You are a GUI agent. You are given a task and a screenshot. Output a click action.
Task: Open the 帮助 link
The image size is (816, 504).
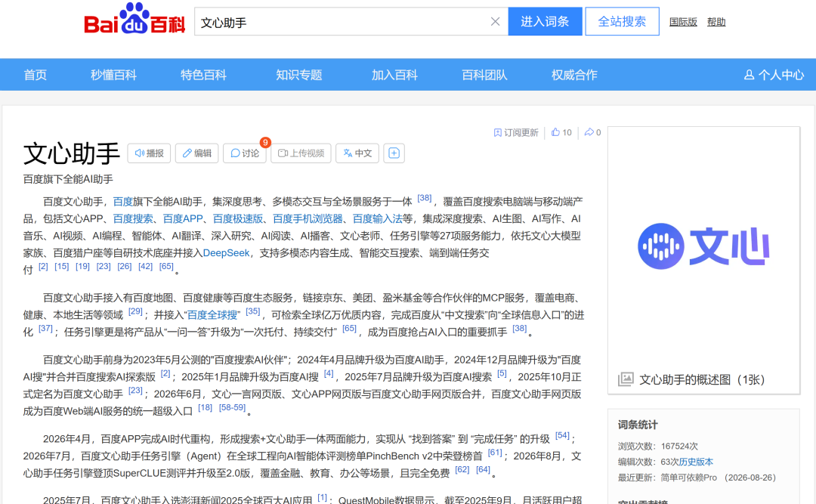coord(716,22)
